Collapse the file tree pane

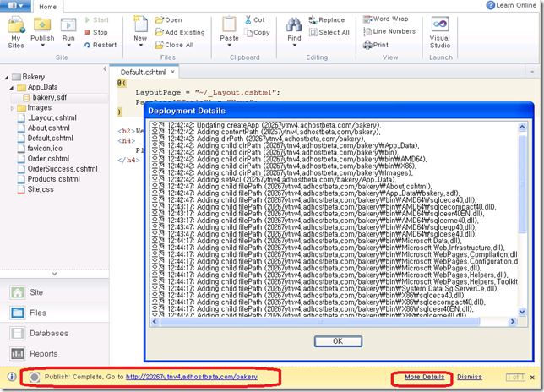(x=105, y=68)
